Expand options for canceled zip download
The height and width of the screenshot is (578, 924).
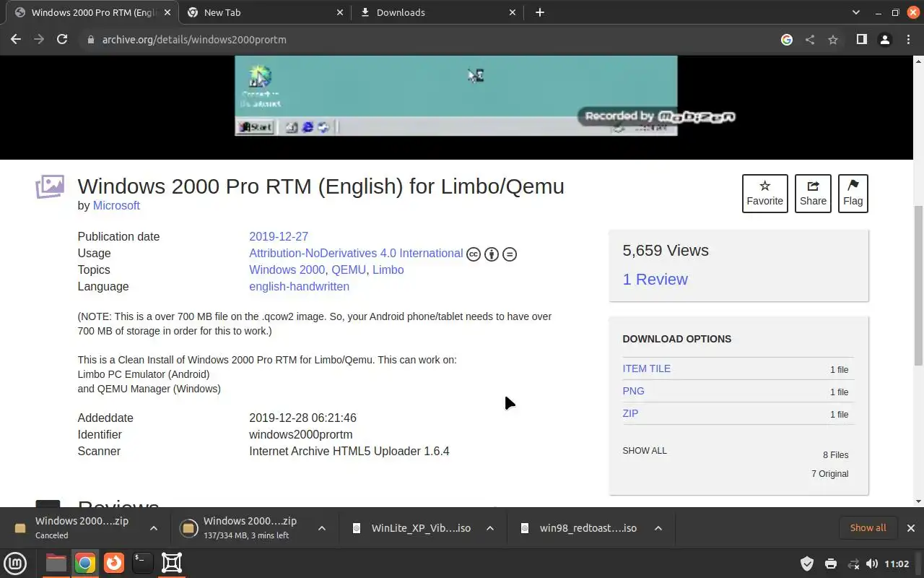tap(154, 528)
